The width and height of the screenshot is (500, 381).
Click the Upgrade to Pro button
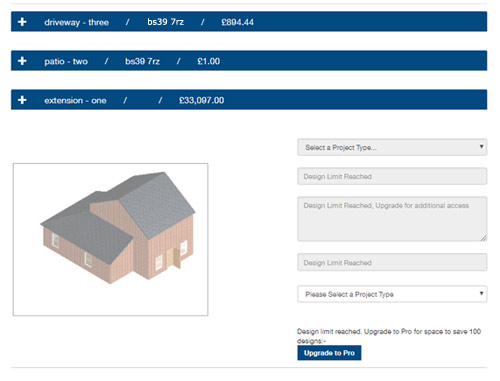(x=329, y=353)
